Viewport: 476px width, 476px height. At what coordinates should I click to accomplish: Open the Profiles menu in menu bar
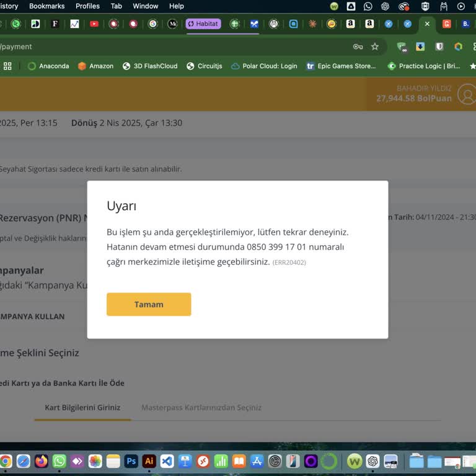(87, 6)
